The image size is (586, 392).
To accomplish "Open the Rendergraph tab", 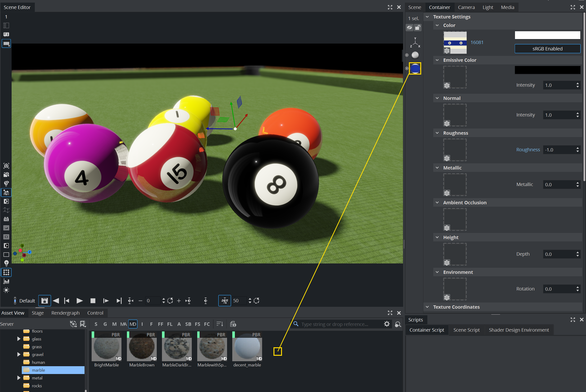I will click(x=65, y=313).
